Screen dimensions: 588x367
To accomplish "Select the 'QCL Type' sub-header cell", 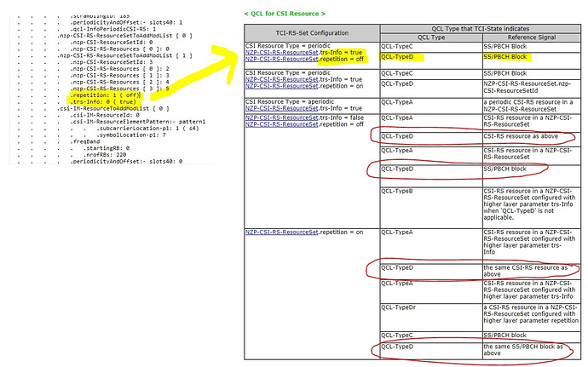I will pyautogui.click(x=431, y=37).
